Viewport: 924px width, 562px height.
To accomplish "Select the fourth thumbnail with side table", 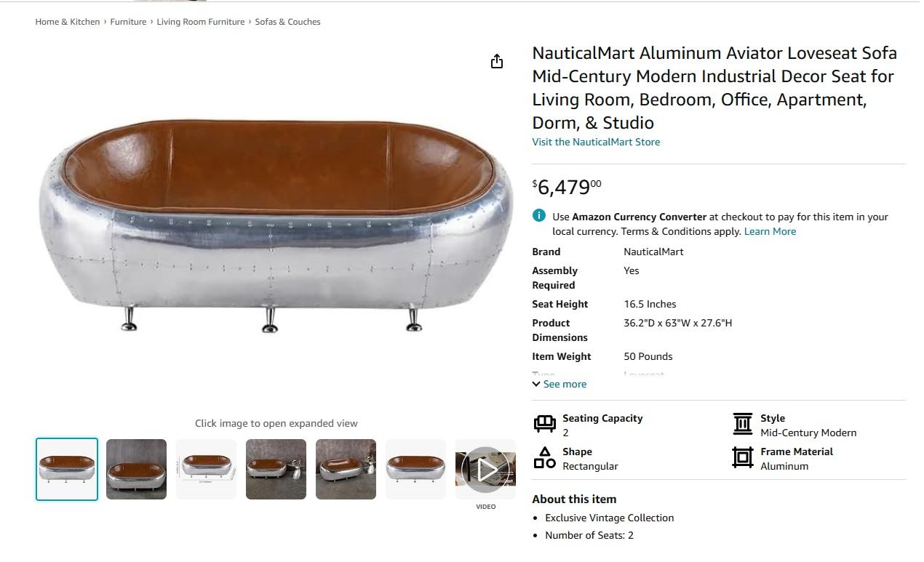I will [276, 470].
